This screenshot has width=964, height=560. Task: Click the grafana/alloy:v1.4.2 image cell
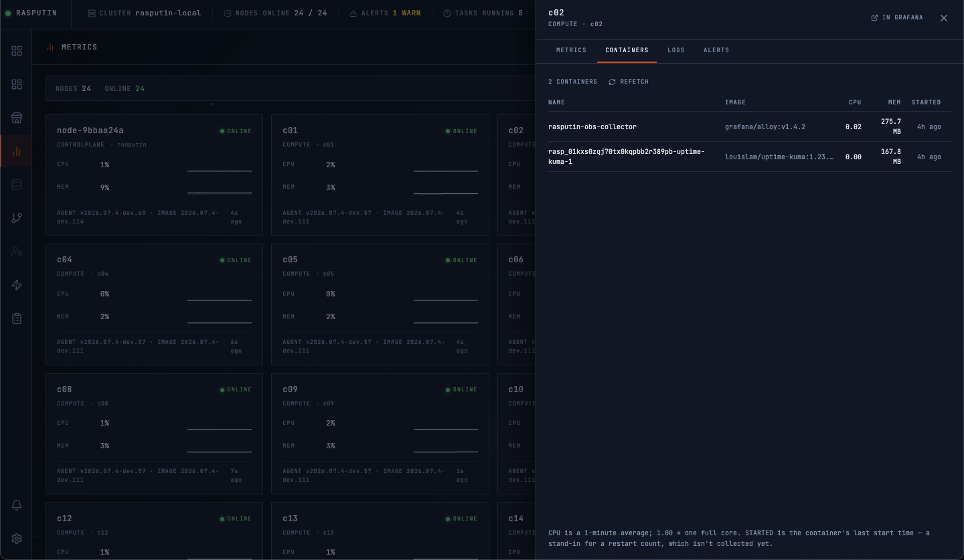[765, 126]
